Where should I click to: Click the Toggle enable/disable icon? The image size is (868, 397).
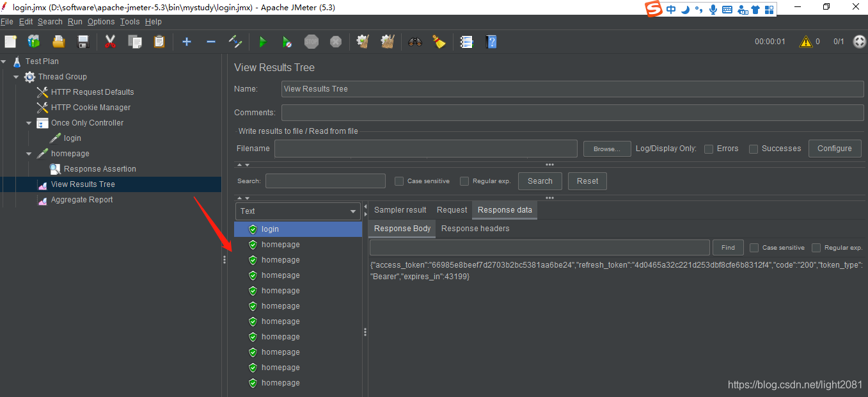pos(235,42)
